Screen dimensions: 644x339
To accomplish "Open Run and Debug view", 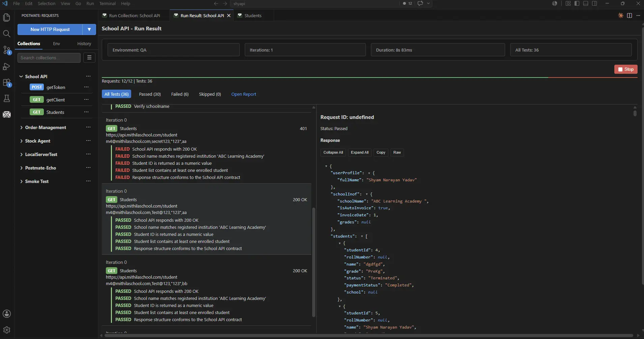I will click(x=6, y=66).
